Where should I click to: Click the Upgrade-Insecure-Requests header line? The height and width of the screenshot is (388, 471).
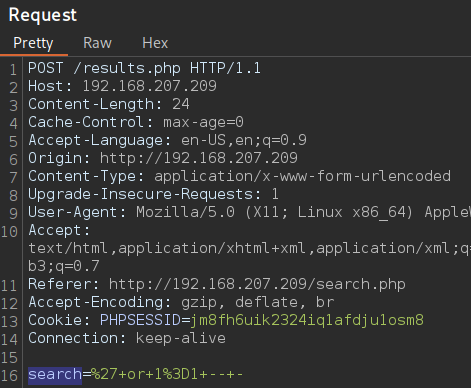click(x=153, y=194)
